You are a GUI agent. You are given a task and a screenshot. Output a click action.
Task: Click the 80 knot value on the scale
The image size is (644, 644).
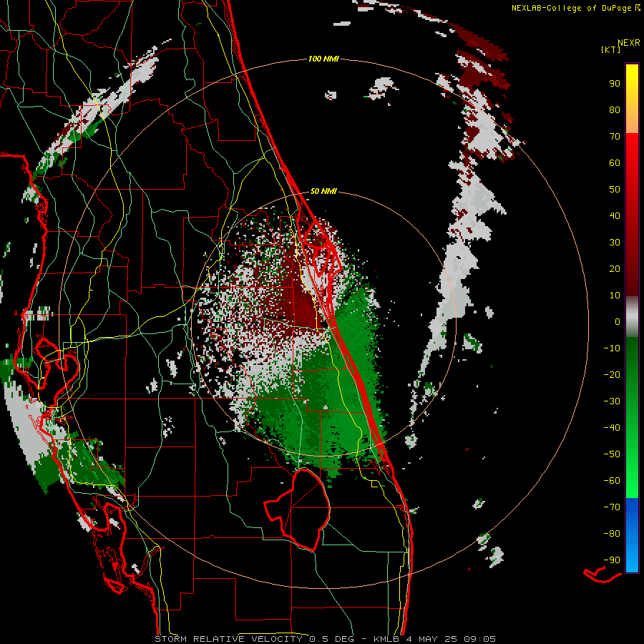[x=615, y=110]
